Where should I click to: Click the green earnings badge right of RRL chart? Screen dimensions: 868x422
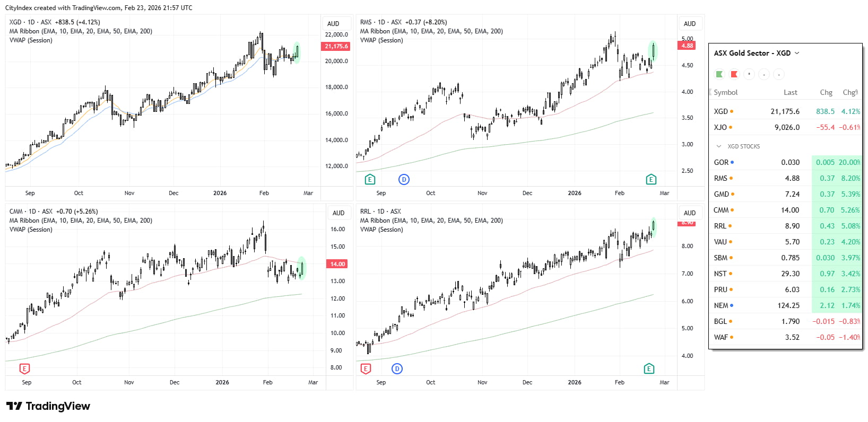coord(649,368)
